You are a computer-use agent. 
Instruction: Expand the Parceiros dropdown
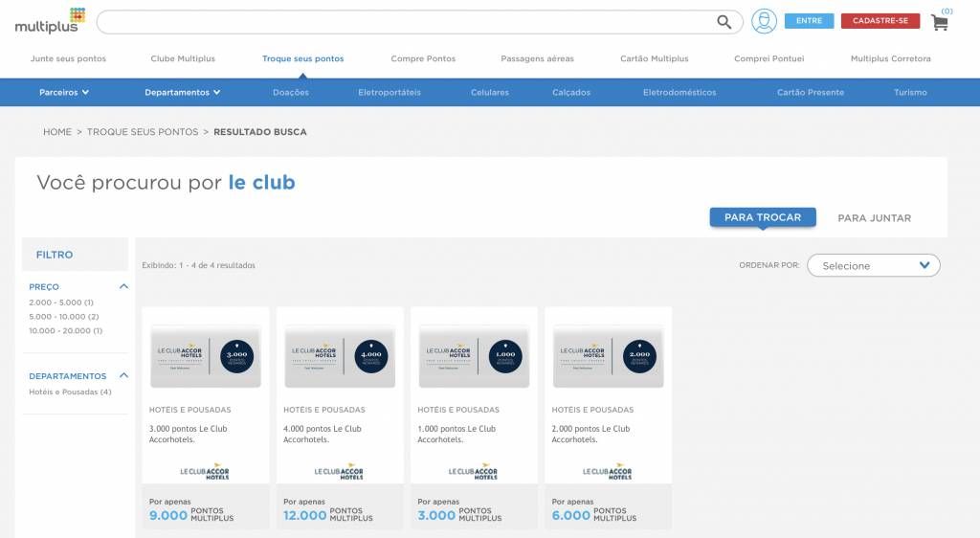[x=64, y=93]
